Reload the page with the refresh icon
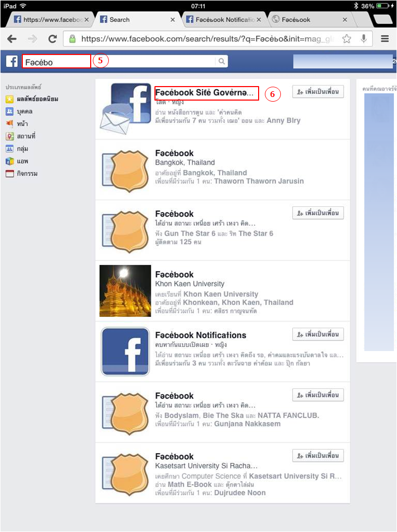This screenshot has width=397, height=532. click(x=52, y=39)
